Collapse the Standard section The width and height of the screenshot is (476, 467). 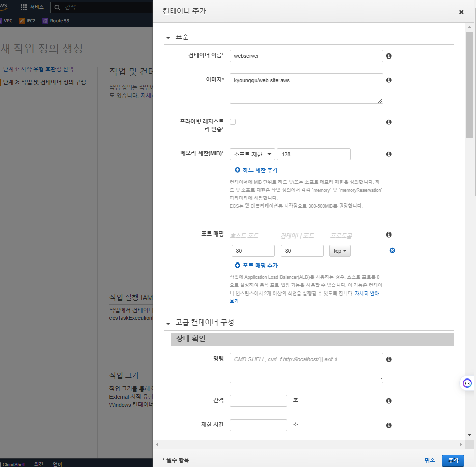168,37
